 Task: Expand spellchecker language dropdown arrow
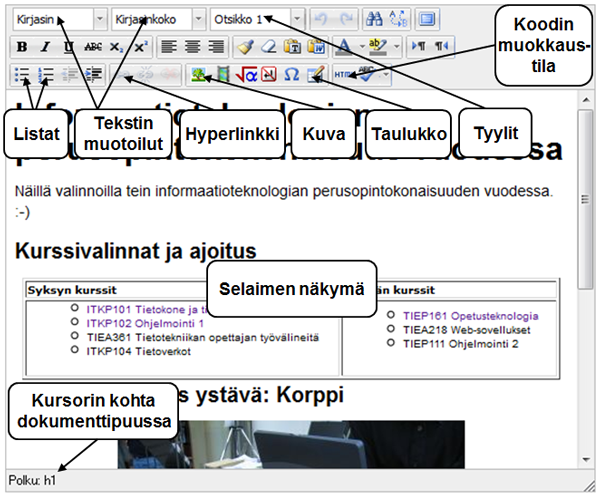tap(385, 75)
